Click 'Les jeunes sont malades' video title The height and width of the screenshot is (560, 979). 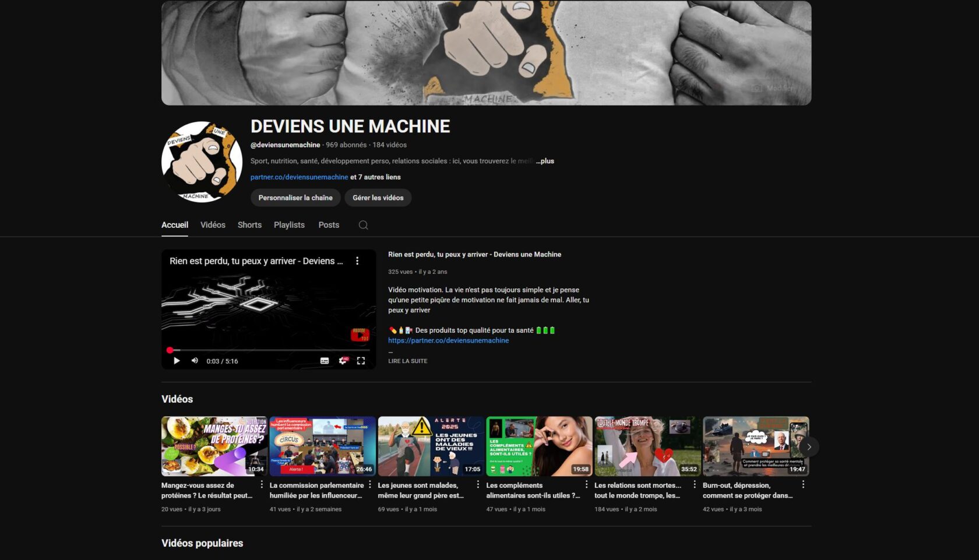421,490
